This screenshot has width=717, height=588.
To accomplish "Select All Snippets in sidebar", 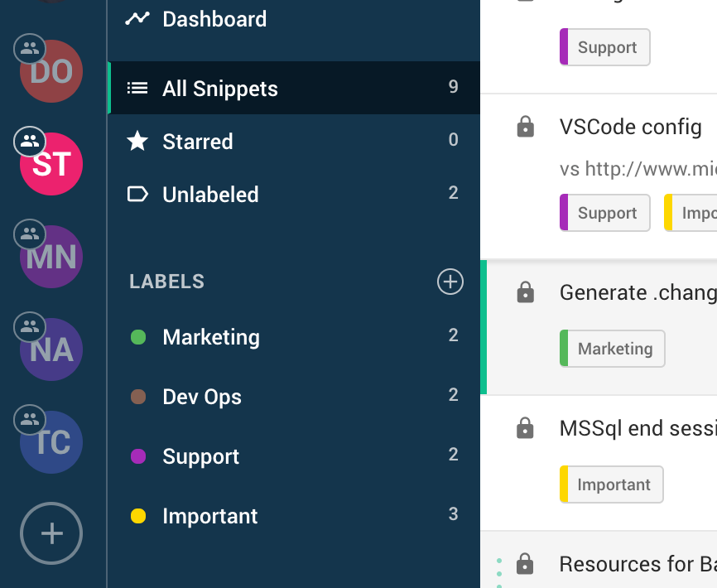I will click(219, 89).
